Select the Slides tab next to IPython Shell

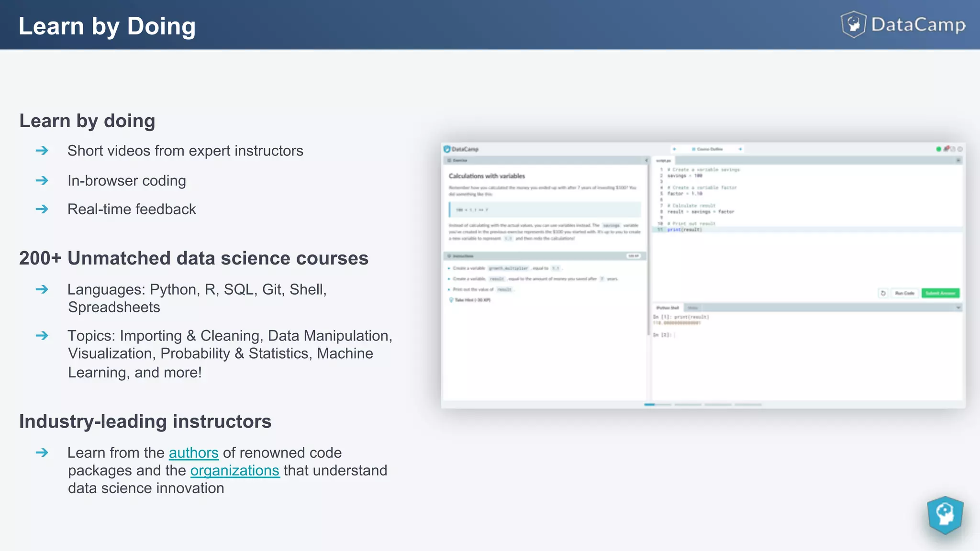coord(692,308)
